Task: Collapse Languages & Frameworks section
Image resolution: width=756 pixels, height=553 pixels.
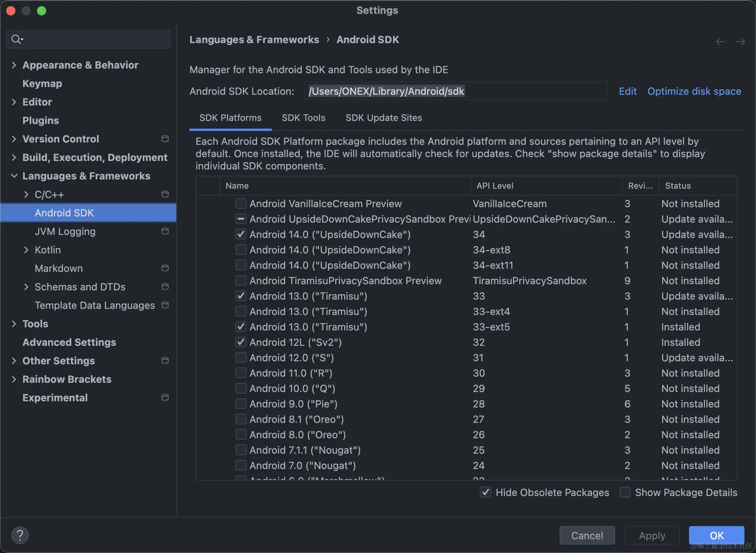Action: pos(14,176)
